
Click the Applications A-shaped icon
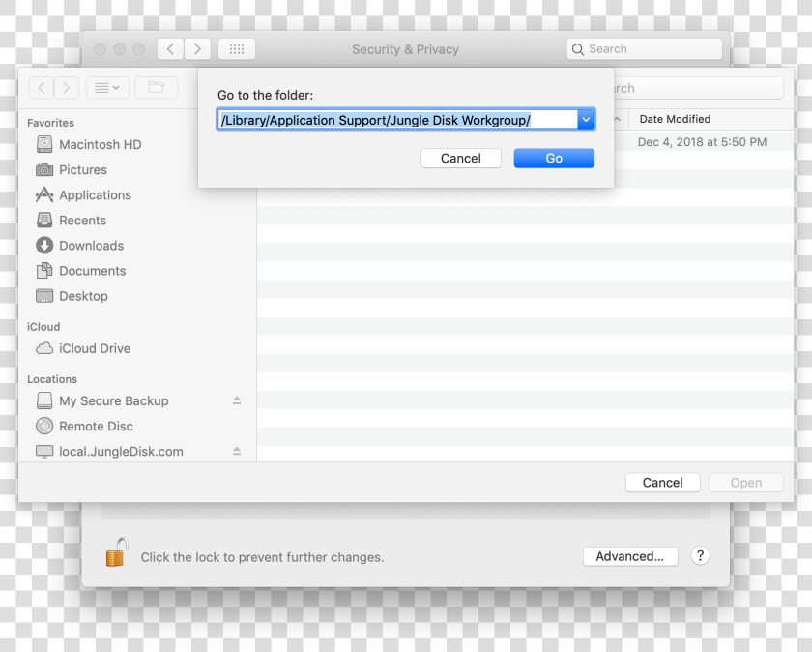pyautogui.click(x=44, y=194)
